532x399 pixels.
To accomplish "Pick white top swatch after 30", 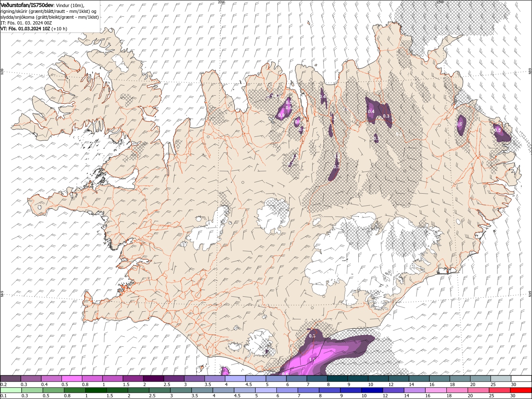I will tap(521, 379).
